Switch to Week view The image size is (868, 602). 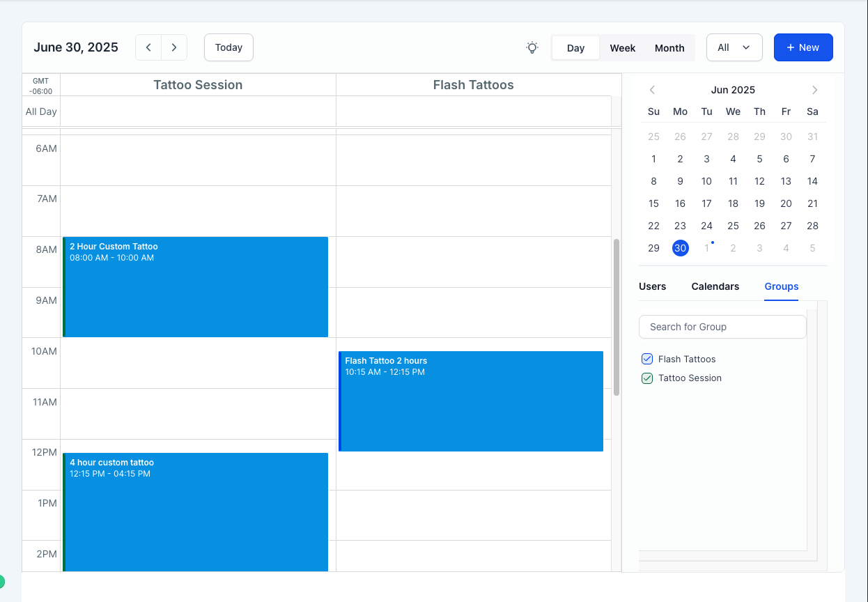(x=622, y=48)
